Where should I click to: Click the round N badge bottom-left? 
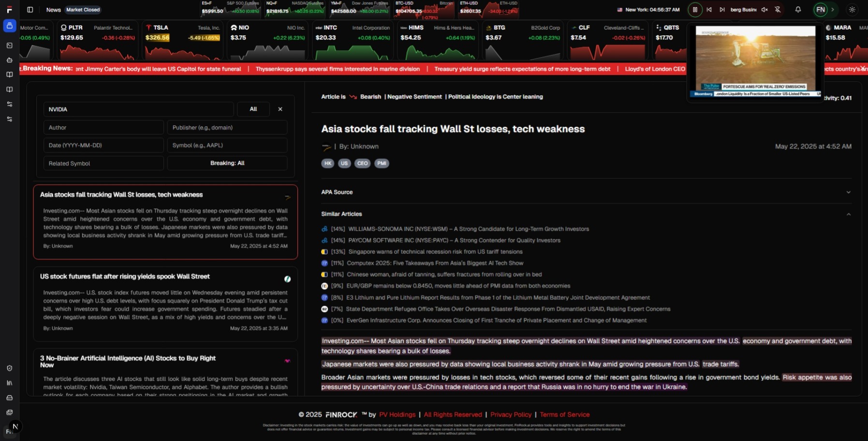point(15,426)
